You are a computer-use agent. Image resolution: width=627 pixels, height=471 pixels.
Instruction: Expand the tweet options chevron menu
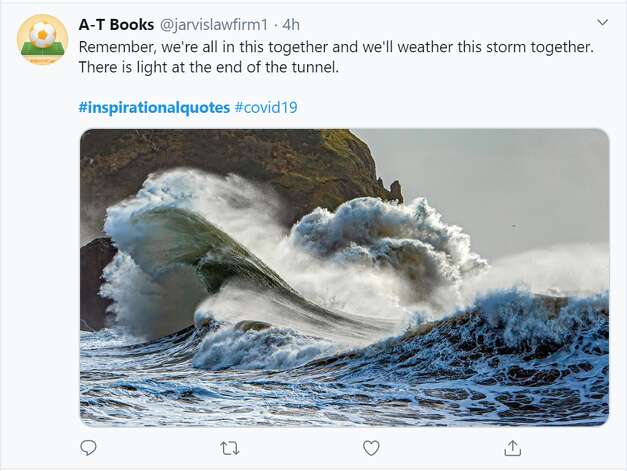click(x=602, y=22)
